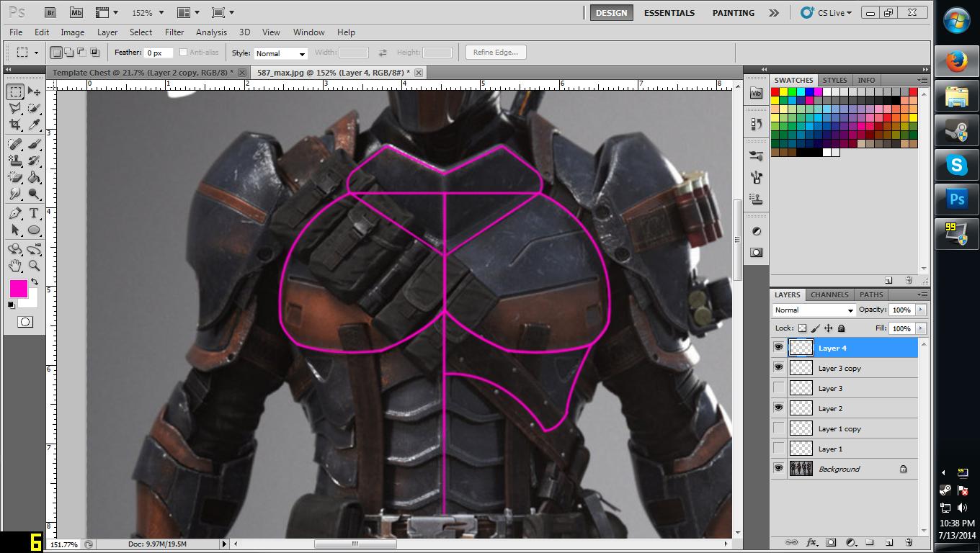This screenshot has height=553, width=980.
Task: Swap foreground and background colors
Action: 35,282
